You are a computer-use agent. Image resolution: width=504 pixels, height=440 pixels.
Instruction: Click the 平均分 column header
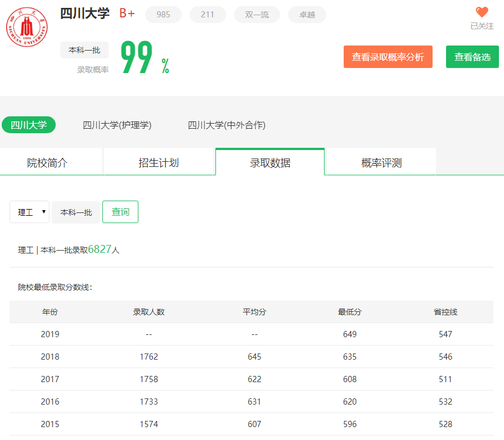pyautogui.click(x=254, y=312)
